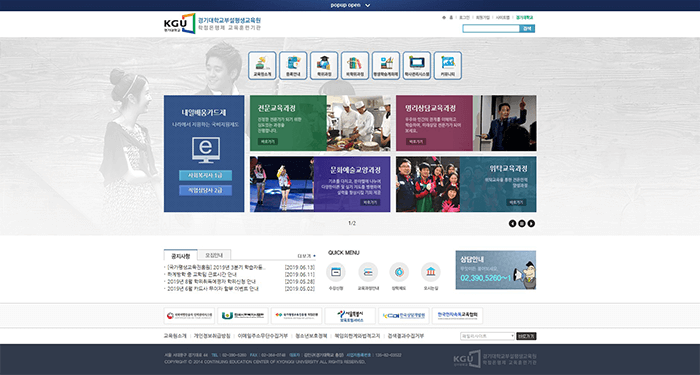Click the 더보기 link next to notice tabs

tap(306, 256)
